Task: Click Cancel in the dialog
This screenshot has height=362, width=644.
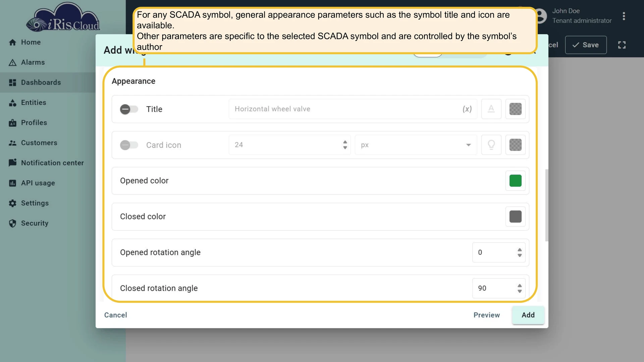Action: (115, 315)
